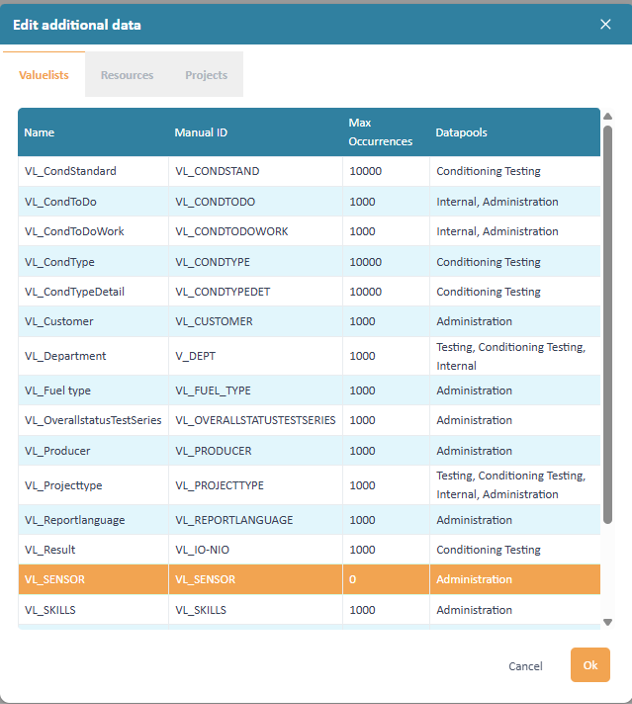Click the 1000 value in VL_Department row
The height and width of the screenshot is (704, 632).
pyautogui.click(x=362, y=356)
